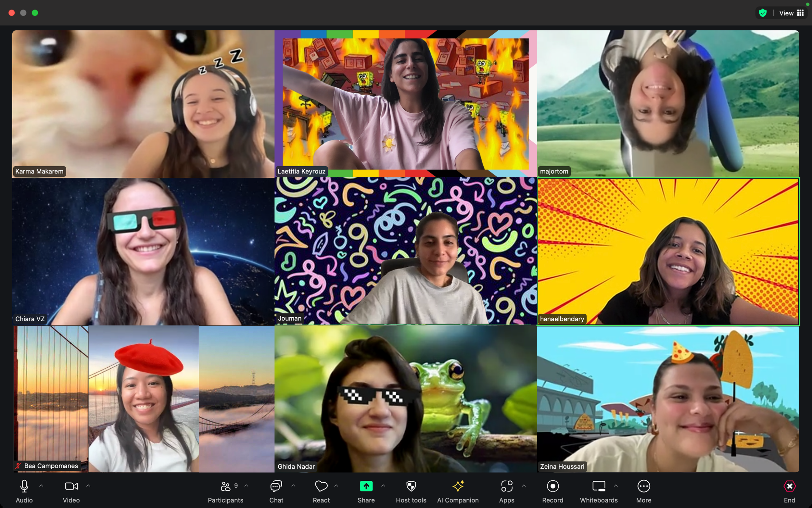Expand audio options arrow beside Audio
The height and width of the screenshot is (508, 812).
click(41, 486)
